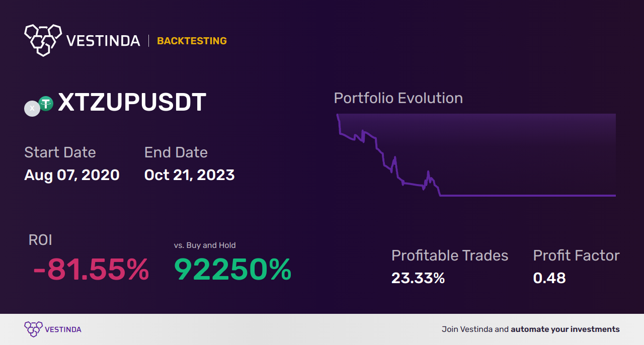
Task: Click the footer VESTINDA brand name
Action: [x=63, y=329]
